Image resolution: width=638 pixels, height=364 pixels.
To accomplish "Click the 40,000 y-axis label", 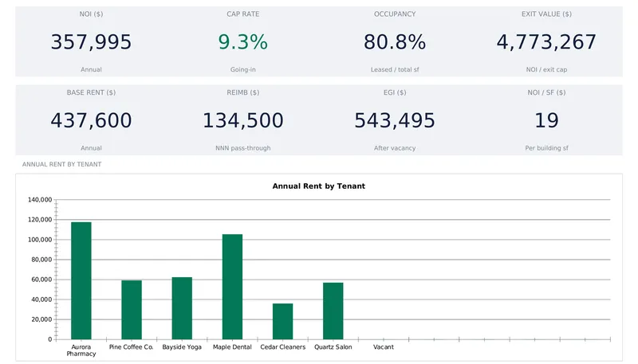I will (42, 299).
